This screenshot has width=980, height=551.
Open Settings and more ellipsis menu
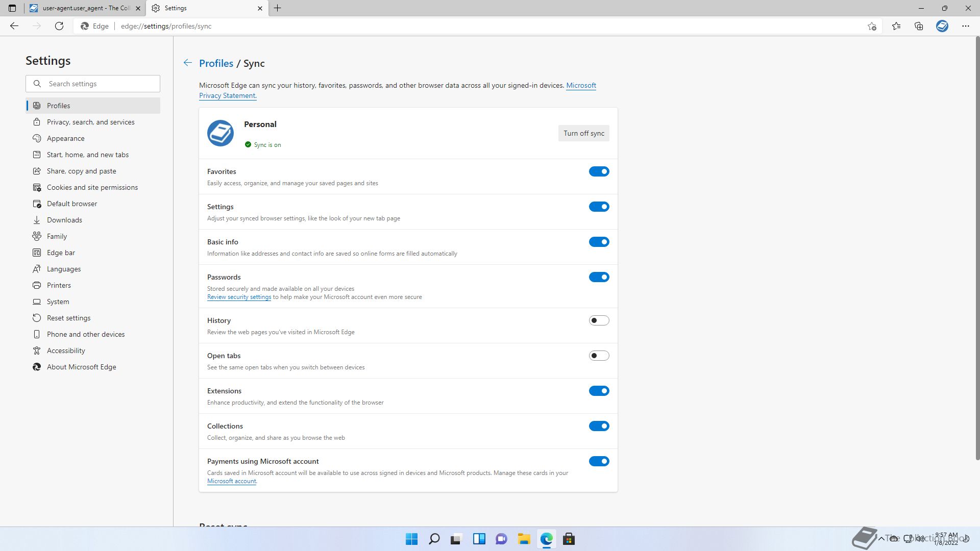[966, 26]
